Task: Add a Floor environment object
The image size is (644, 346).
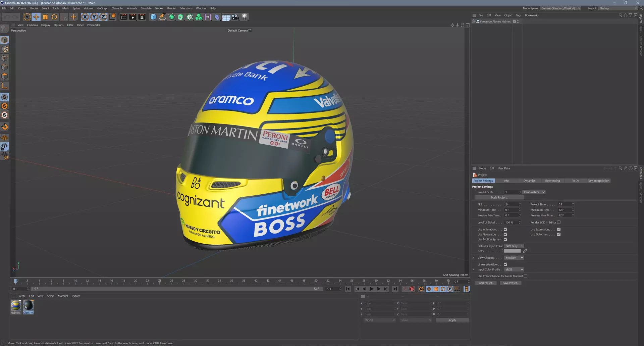Action: pyautogui.click(x=226, y=17)
